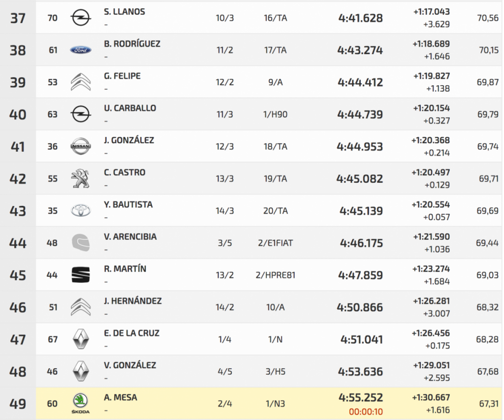This screenshot has width=504, height=420.
Task: Click stage time 4:41.628
Action: pyautogui.click(x=360, y=18)
